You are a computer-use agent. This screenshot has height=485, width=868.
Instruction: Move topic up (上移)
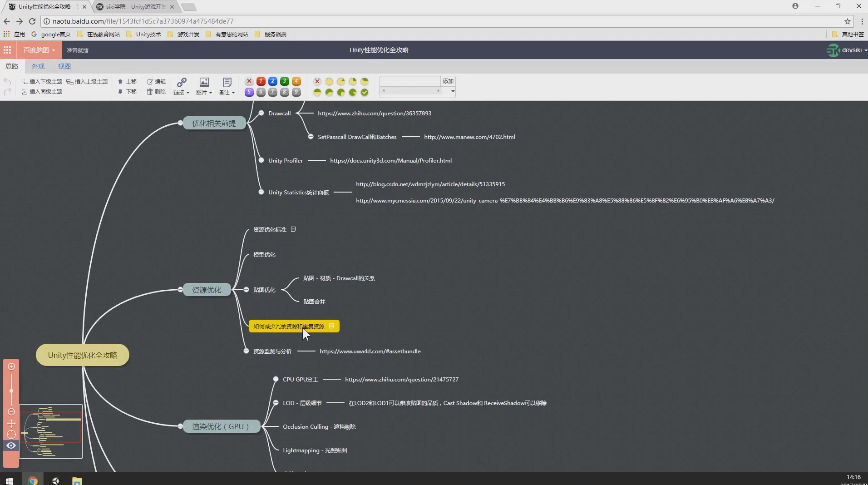pos(127,81)
